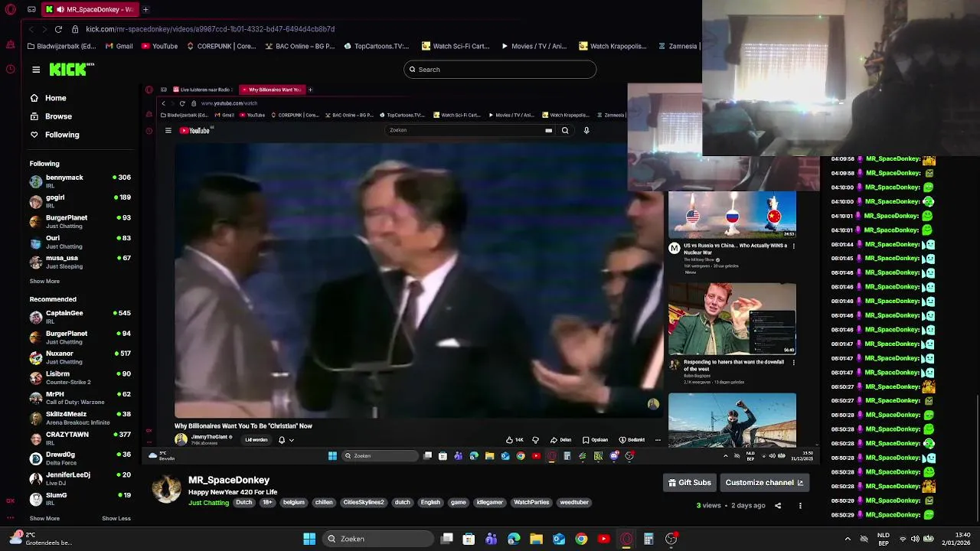Viewport: 980px width, 551px height.
Task: Click the MR_SpaceDonkey channel name heading
Action: pos(229,480)
